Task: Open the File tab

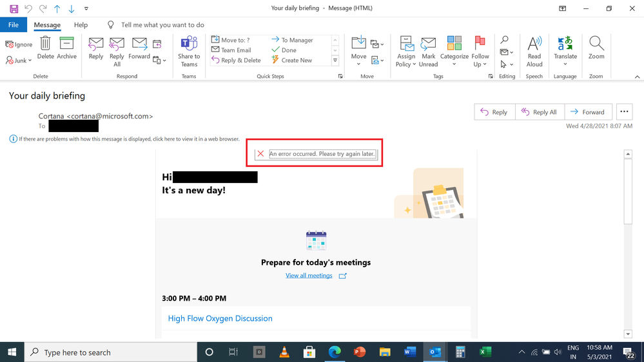Action: point(14,24)
